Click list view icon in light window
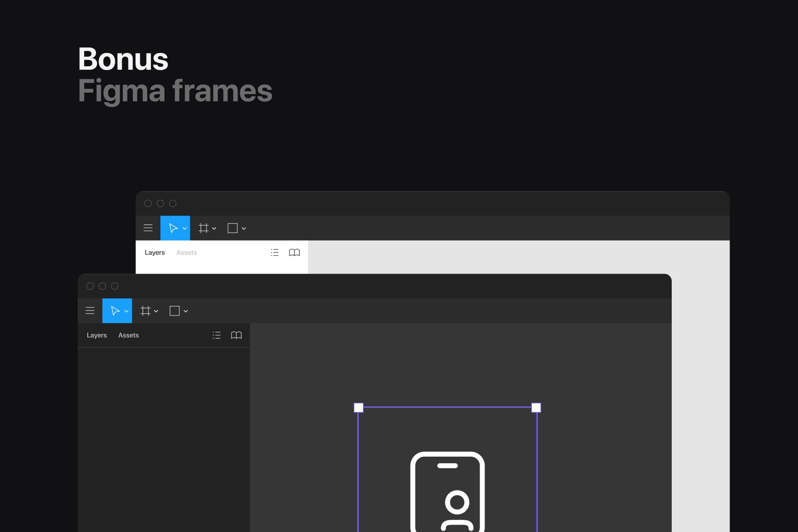This screenshot has width=798, height=532. 274,252
